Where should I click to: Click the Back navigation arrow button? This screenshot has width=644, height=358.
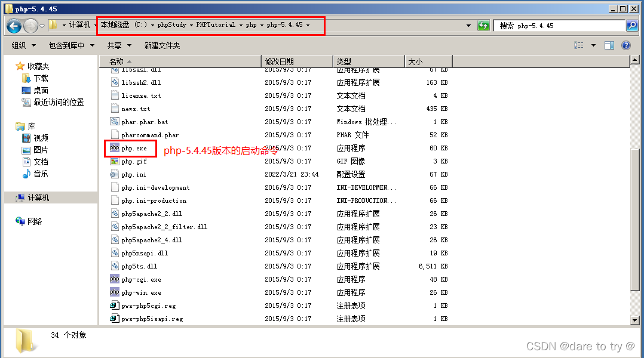pyautogui.click(x=14, y=26)
